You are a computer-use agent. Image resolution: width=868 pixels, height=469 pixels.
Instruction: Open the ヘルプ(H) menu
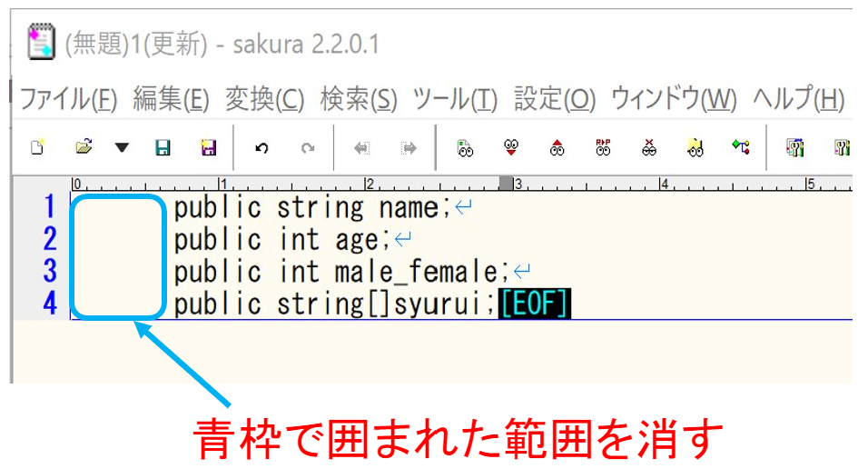click(x=799, y=100)
